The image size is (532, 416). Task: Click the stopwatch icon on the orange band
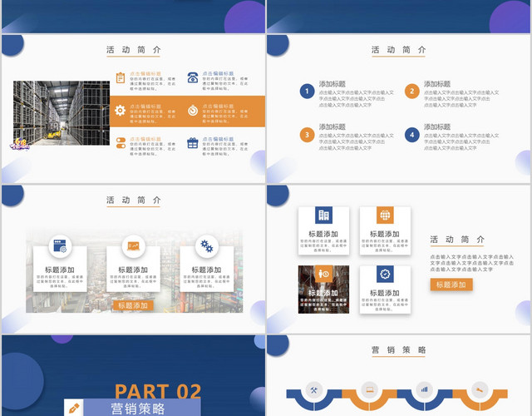(x=193, y=111)
